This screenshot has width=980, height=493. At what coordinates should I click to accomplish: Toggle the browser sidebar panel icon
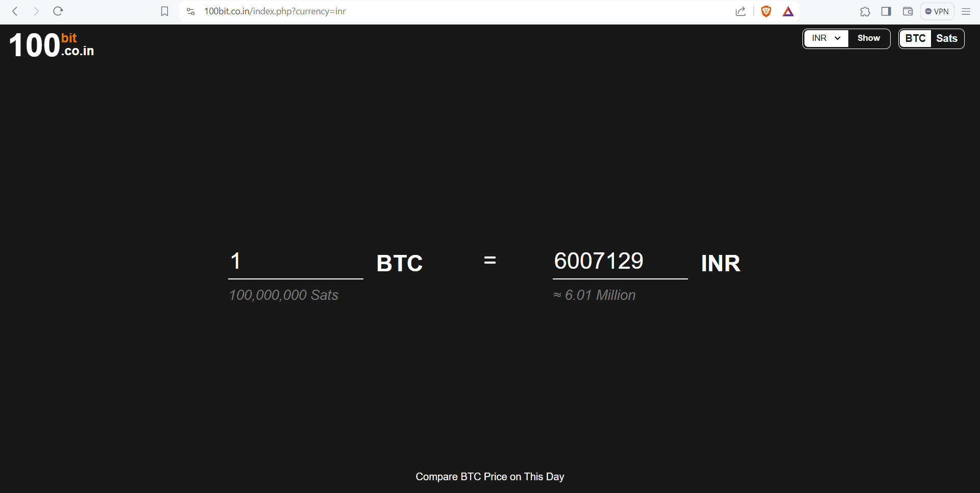886,11
